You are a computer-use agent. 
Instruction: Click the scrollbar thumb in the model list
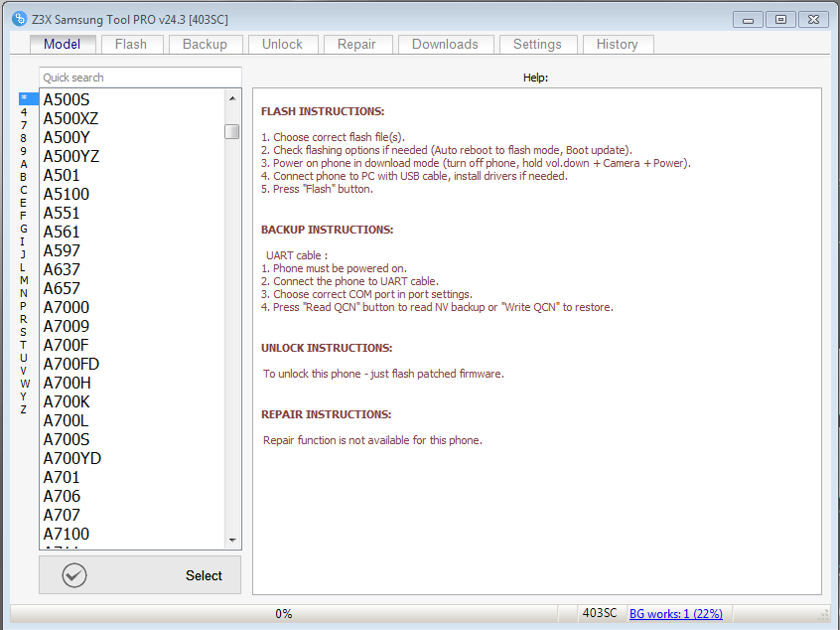click(231, 130)
